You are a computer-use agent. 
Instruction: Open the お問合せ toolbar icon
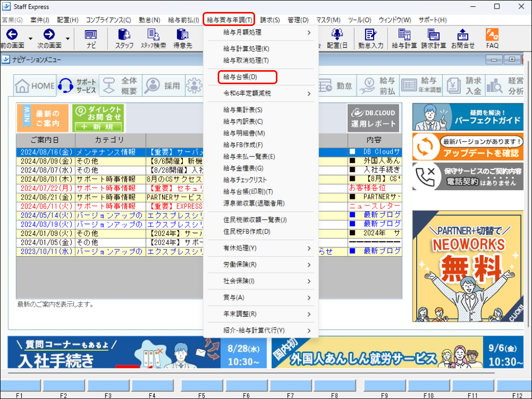pos(463,38)
